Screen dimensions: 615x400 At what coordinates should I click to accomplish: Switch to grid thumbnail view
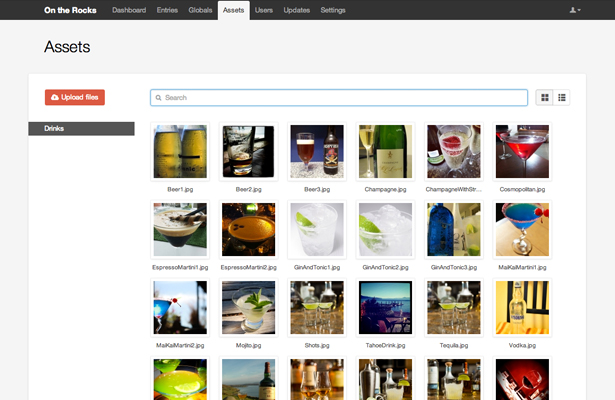(545, 98)
